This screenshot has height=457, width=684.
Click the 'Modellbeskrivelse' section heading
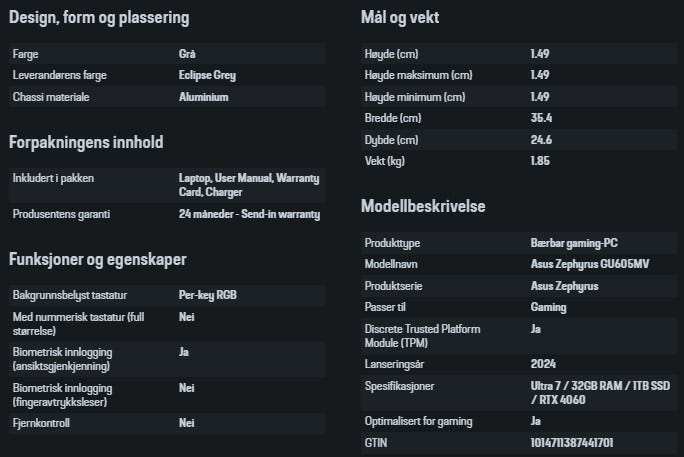[x=423, y=207]
